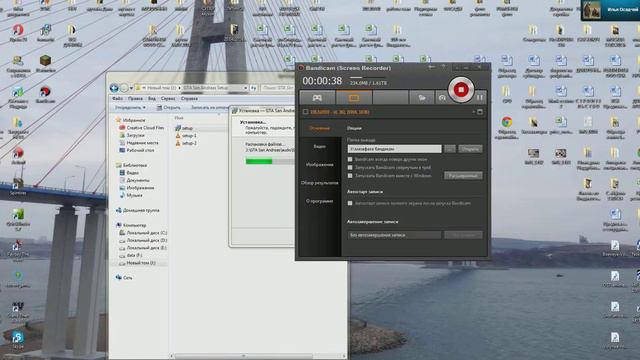Screen dimensions: 640x360
Task: Select Музыка library in Explorer sidebar
Action: [x=131, y=195]
